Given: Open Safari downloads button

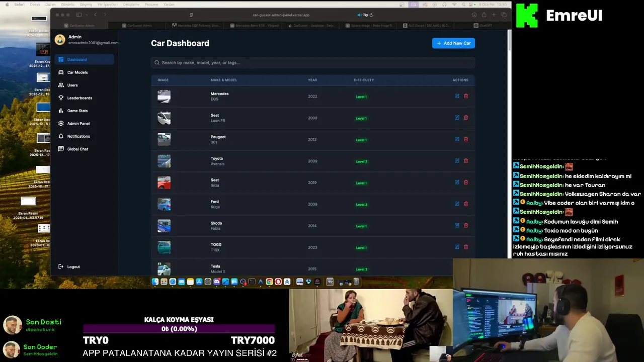Looking at the screenshot, I should [474, 15].
